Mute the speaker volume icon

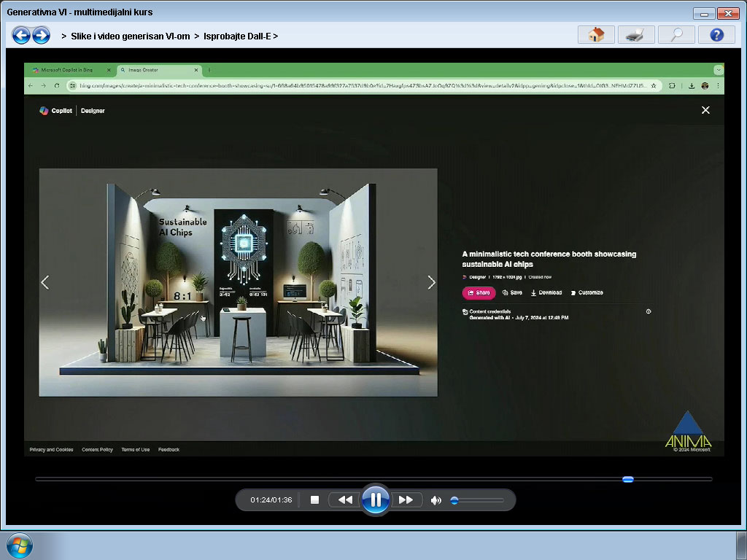pyautogui.click(x=436, y=500)
